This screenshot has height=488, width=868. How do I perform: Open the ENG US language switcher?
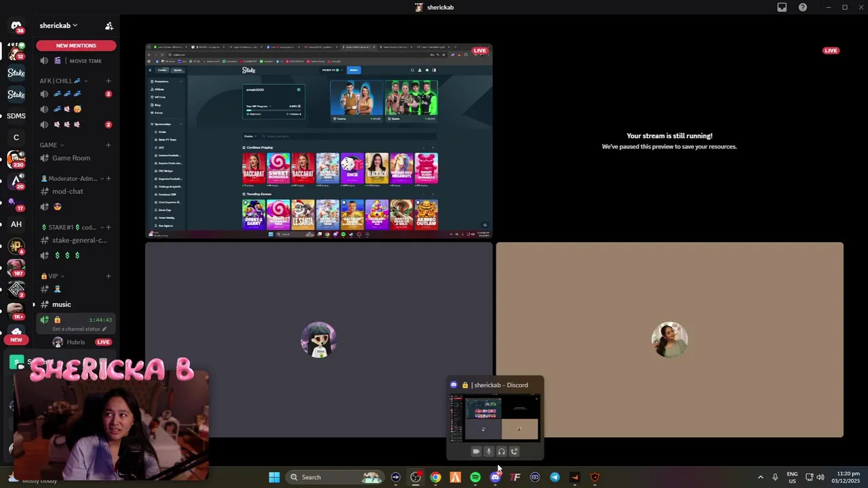coord(792,477)
